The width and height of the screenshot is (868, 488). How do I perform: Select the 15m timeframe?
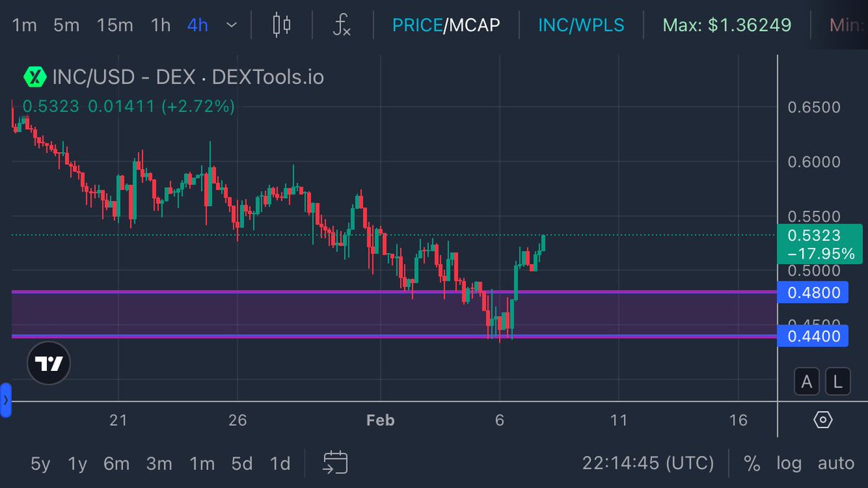(x=115, y=25)
